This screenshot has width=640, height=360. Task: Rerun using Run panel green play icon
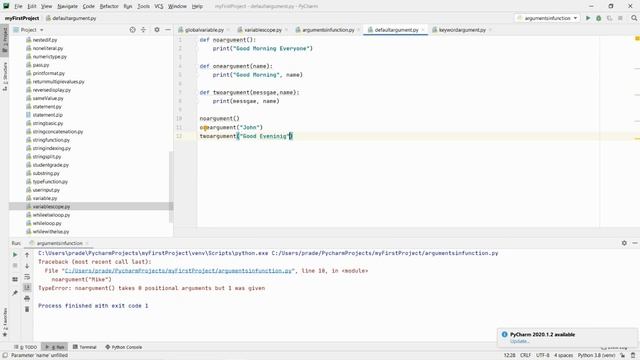(x=15, y=255)
